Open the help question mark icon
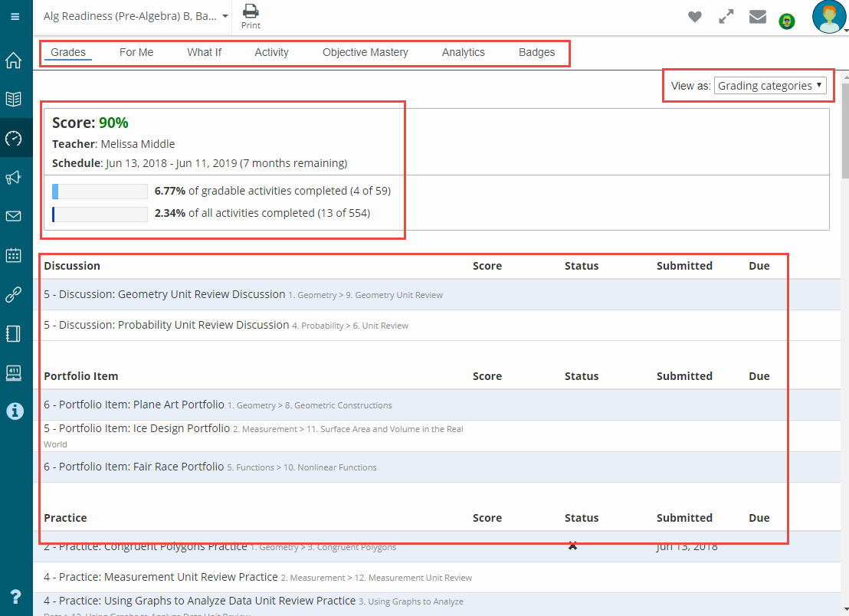 (x=15, y=597)
